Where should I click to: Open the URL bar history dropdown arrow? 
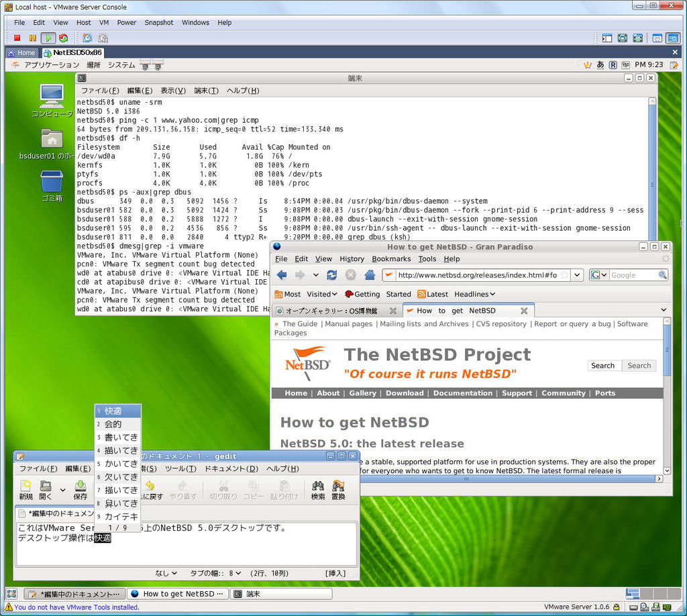[578, 275]
